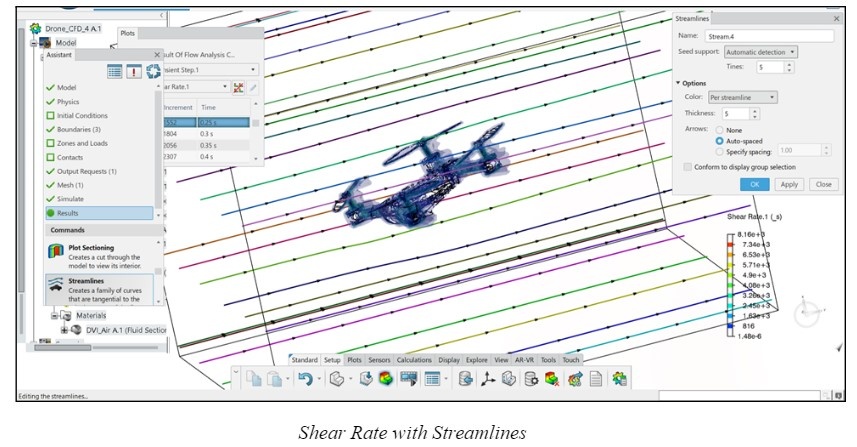Click the view compass robot icon
Screen dimensions: 857x447
pyautogui.click(x=808, y=313)
